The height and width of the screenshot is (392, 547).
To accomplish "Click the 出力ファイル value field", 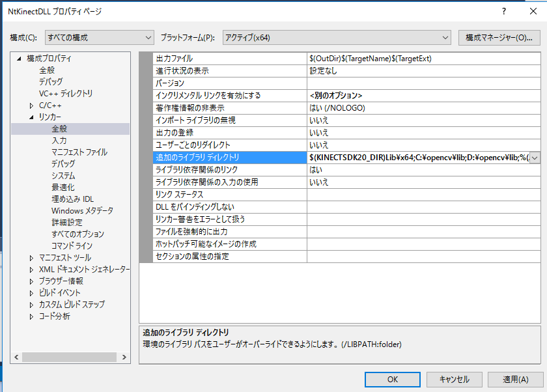I will [423, 59].
